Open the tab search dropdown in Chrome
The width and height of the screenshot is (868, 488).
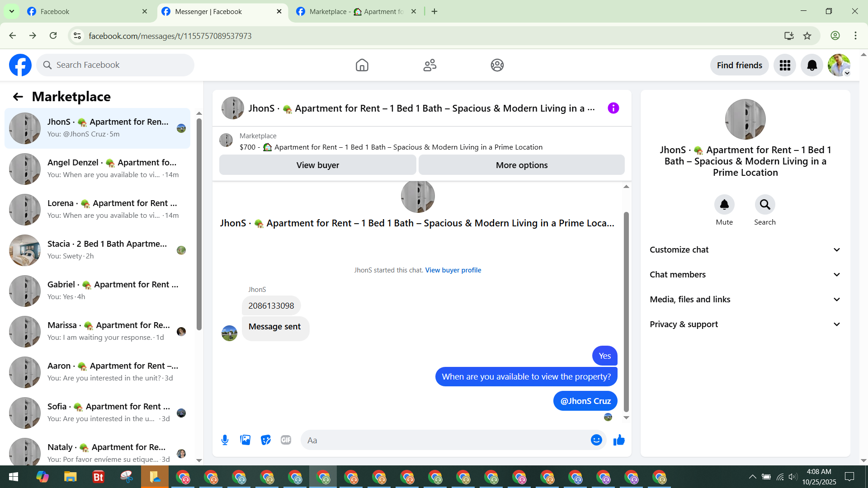coord(11,11)
